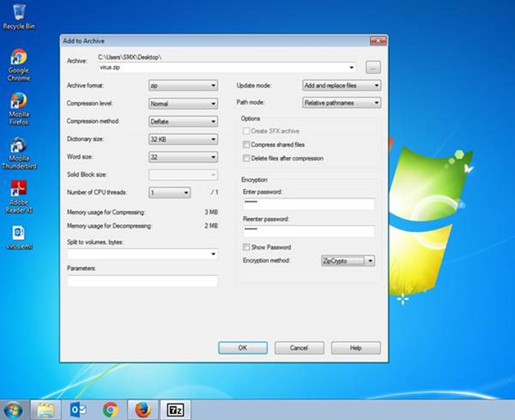Screen dimensions: 515x420
Task: Open the Windows Start menu
Action: (13, 410)
